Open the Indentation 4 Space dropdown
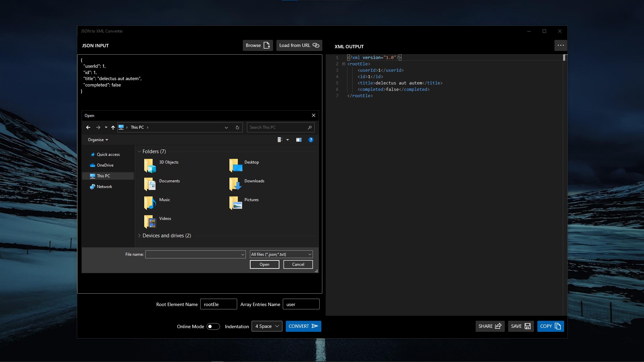Image resolution: width=644 pixels, height=362 pixels. coord(267,326)
